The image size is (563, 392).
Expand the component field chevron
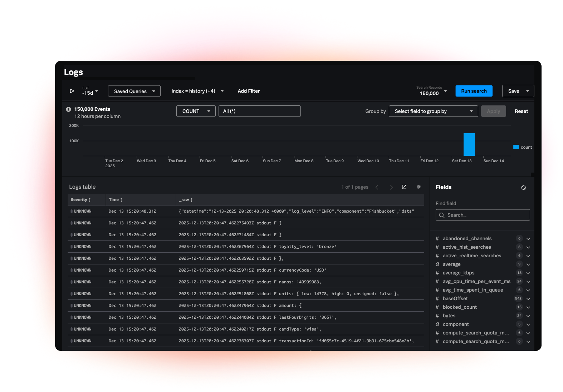point(528,324)
